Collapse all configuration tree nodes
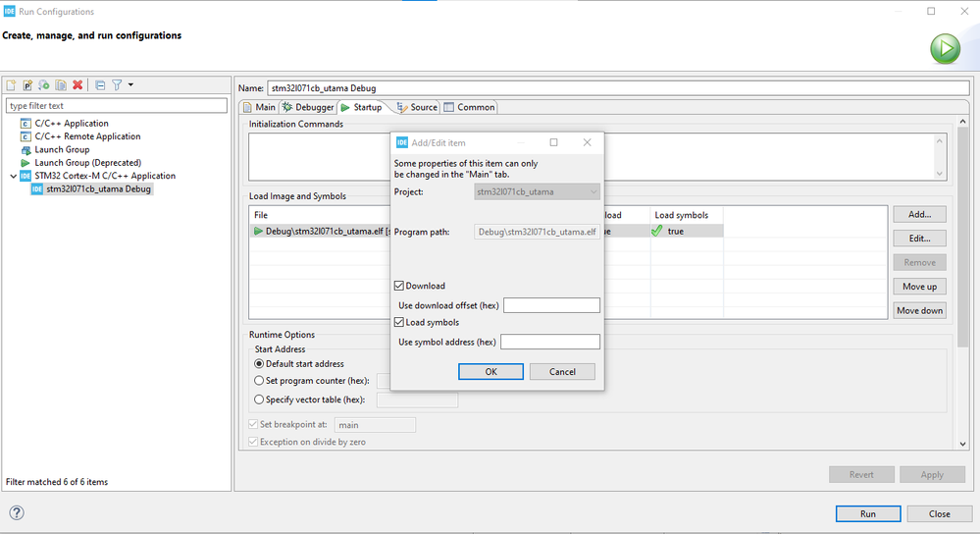Screen dimensions: 980x534 coord(100,85)
